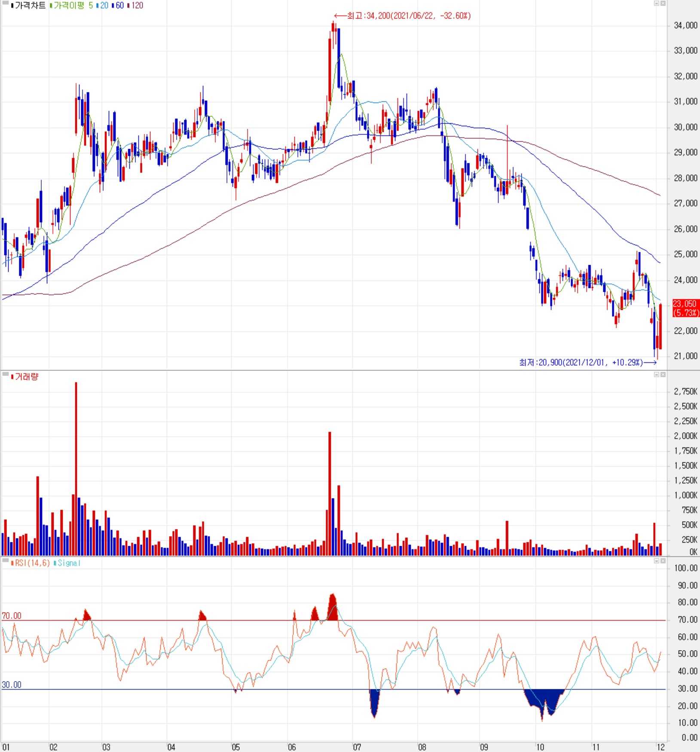Click the green 가격이평 color marker

click(x=51, y=6)
